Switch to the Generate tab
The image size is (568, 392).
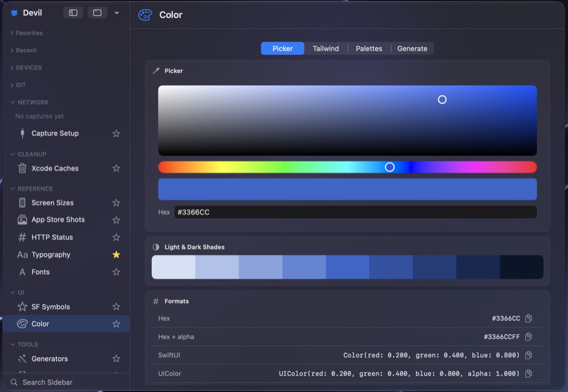412,49
